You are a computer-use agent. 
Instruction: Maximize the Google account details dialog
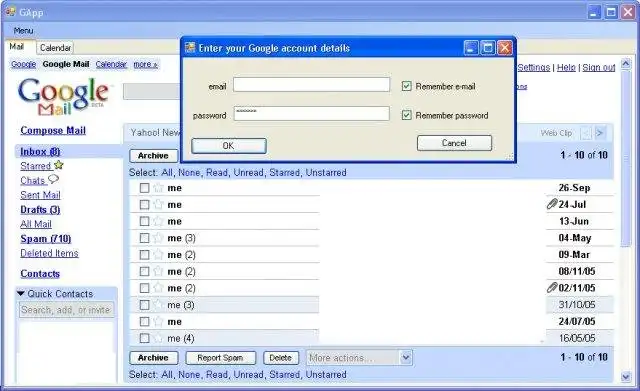click(488, 48)
